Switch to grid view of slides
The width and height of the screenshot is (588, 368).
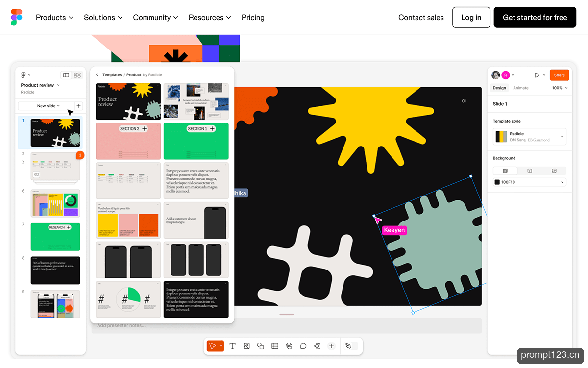pyautogui.click(x=77, y=75)
